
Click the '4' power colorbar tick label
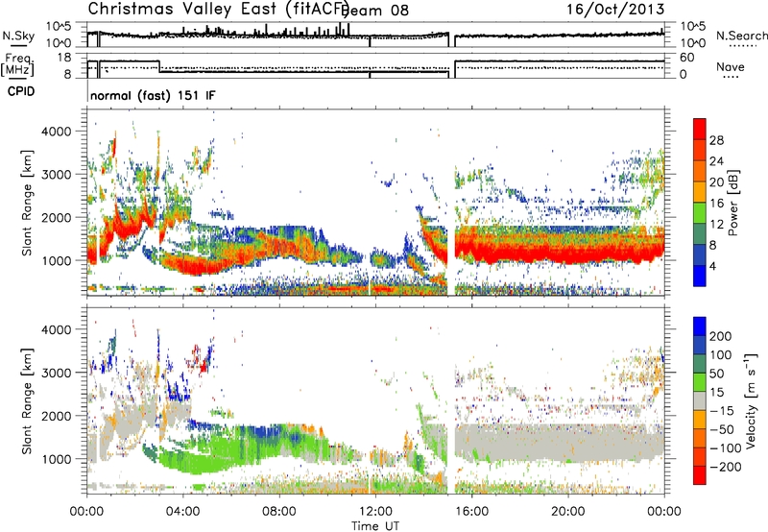712,267
